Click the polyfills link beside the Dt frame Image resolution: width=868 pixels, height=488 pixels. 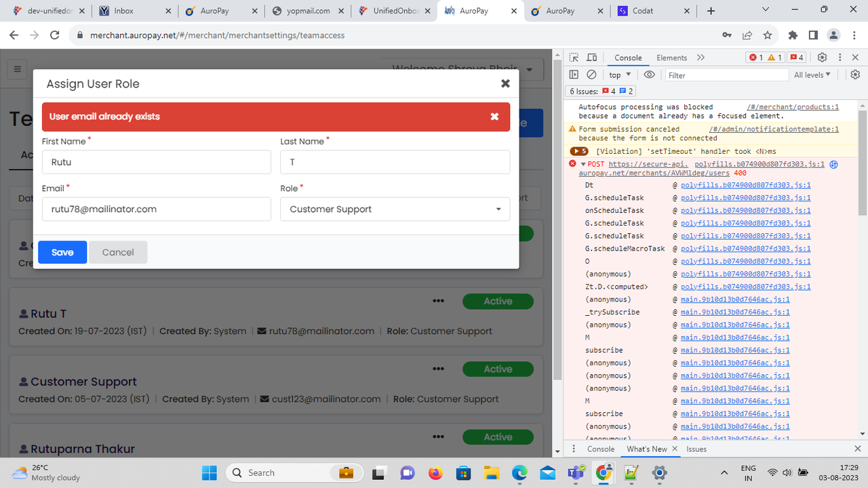click(745, 185)
